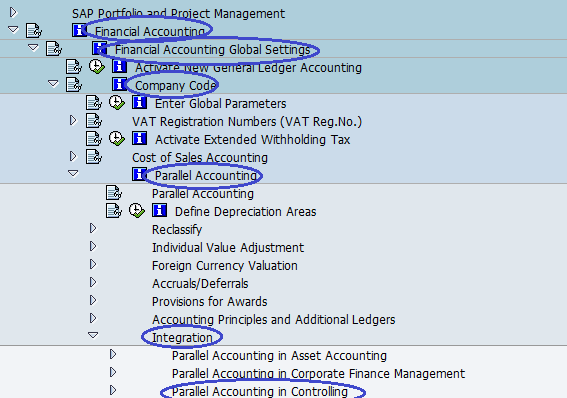Open documentation icon for Parallel Accounting child activity
This screenshot has width=567, height=398.
click(x=114, y=193)
